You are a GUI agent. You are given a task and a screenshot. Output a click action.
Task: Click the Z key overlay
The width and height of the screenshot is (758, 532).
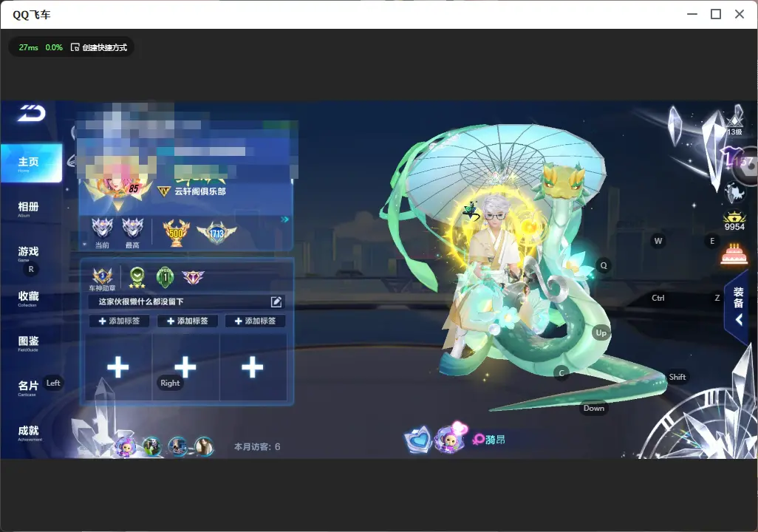[x=717, y=298]
